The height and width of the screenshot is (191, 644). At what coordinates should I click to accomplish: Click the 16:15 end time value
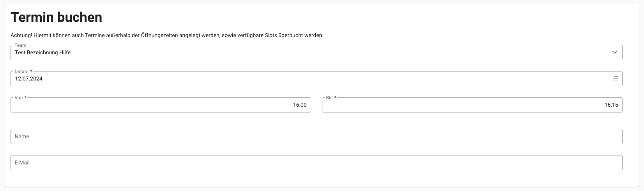pos(611,105)
